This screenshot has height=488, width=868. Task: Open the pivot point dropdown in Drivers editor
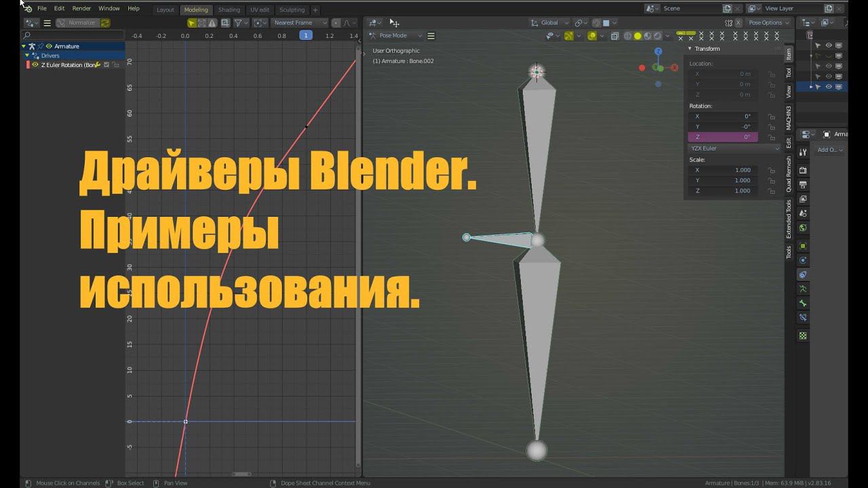pos(260,22)
